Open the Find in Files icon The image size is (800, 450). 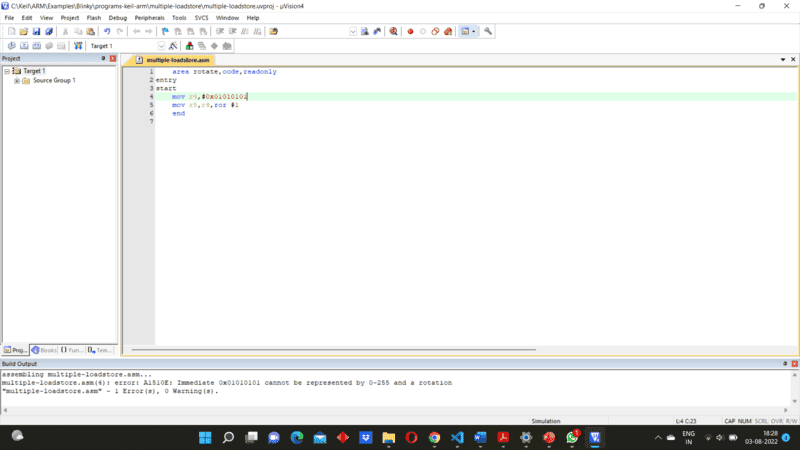click(274, 32)
